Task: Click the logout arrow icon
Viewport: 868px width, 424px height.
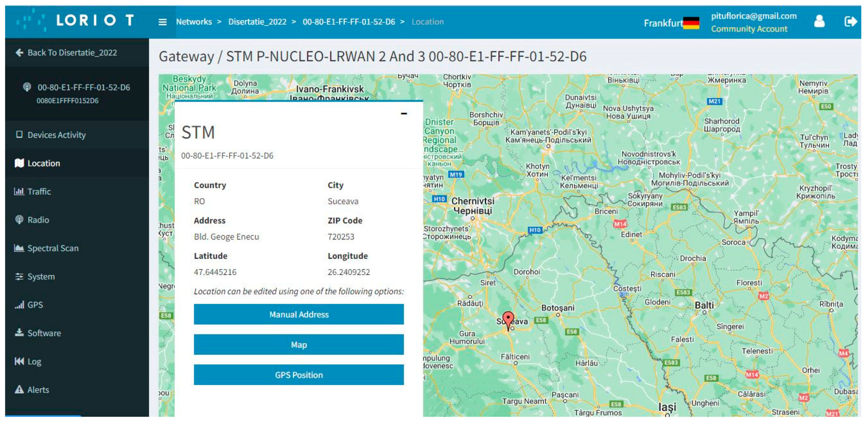Action: coord(850,22)
